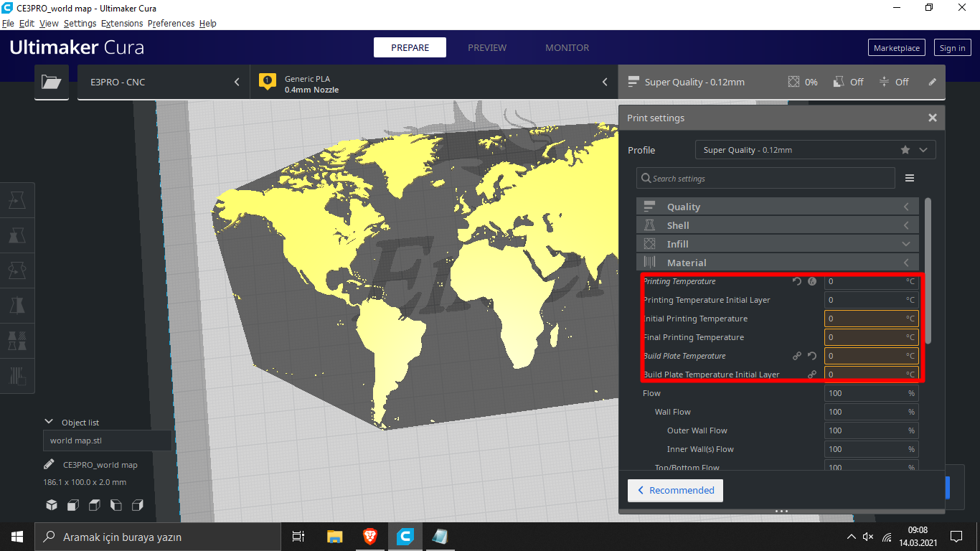This screenshot has width=980, height=551.
Task: Open the Generic PLA material selector
Action: [434, 82]
